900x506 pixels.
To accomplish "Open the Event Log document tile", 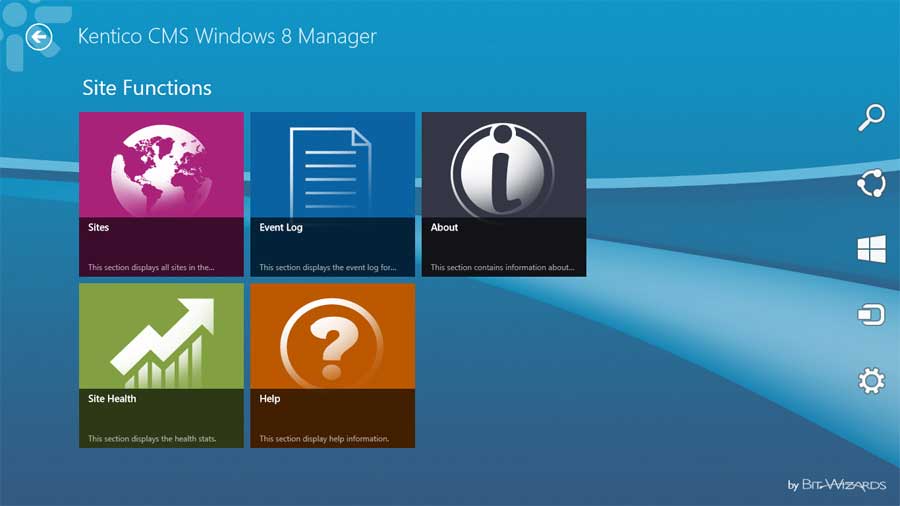I will 332,194.
